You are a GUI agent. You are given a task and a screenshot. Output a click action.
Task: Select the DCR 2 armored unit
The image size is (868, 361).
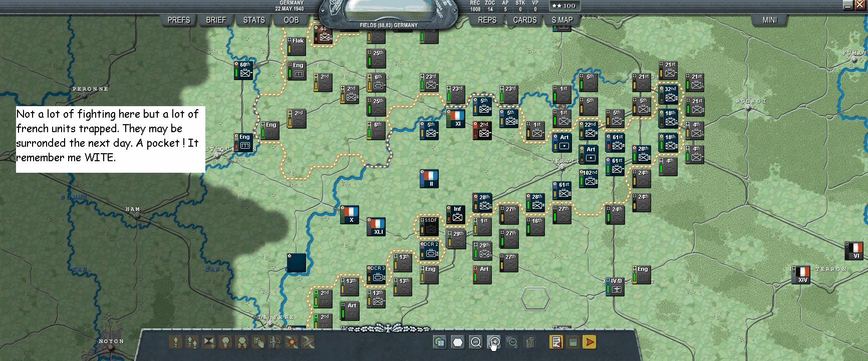429,251
